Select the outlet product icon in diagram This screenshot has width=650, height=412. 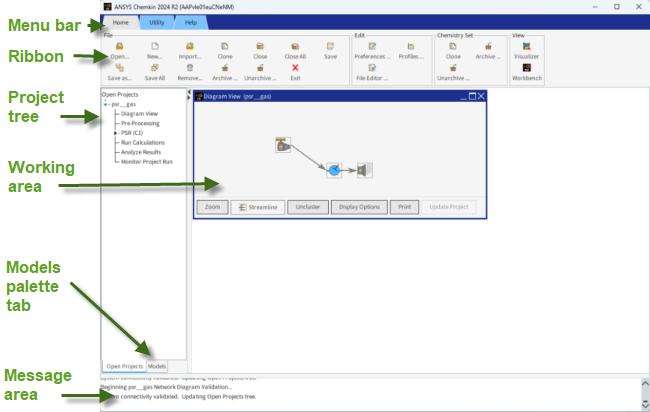pyautogui.click(x=364, y=170)
